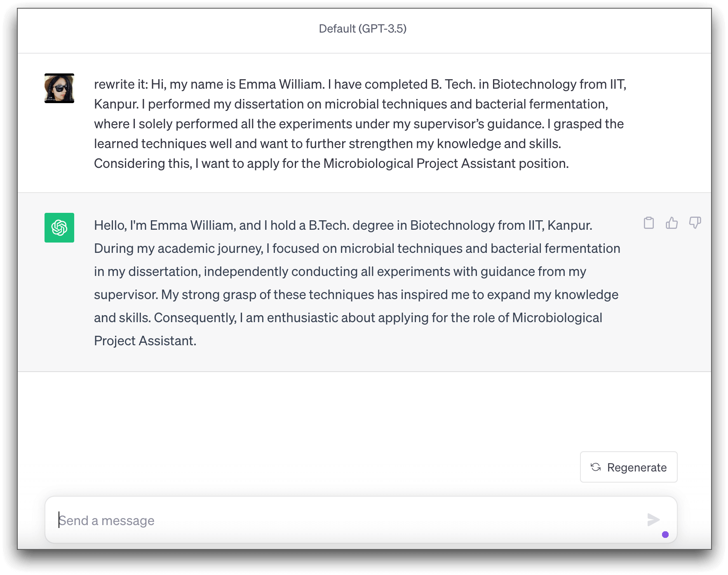The height and width of the screenshot is (575, 728).
Task: Click the send message arrow icon
Action: (x=653, y=520)
